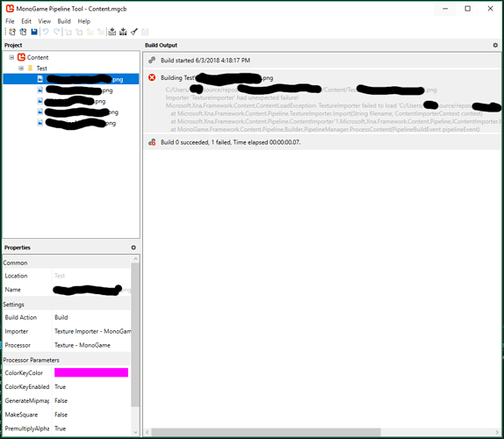Click the Rebuild toolbar icon
This screenshot has height=439, width=504.
[123, 32]
